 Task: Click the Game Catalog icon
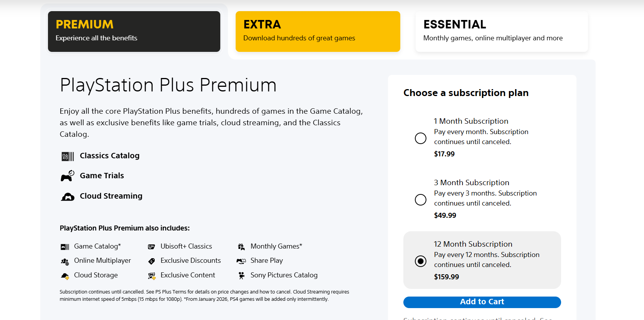pos(65,247)
